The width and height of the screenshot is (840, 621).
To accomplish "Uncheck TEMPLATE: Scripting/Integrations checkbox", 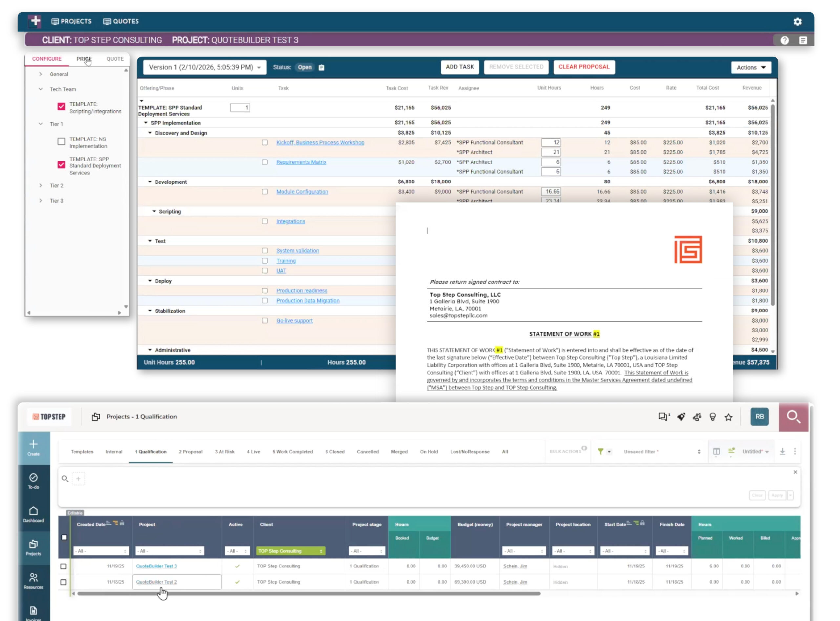I will tap(61, 107).
